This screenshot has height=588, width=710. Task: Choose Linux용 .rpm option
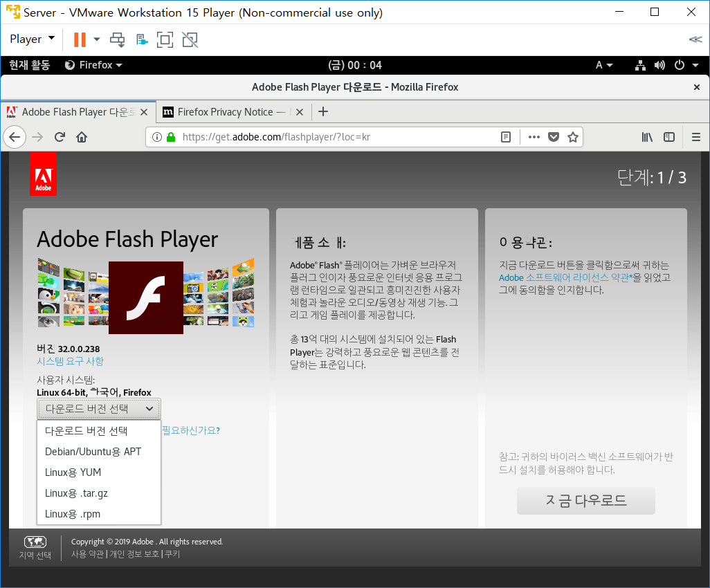(x=99, y=514)
